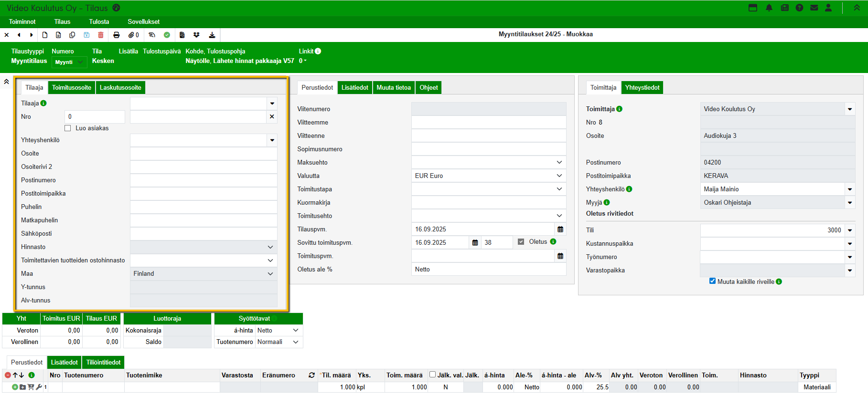Click the Tiliöintitiedot tab button
The height and width of the screenshot is (396, 868).
(x=103, y=363)
